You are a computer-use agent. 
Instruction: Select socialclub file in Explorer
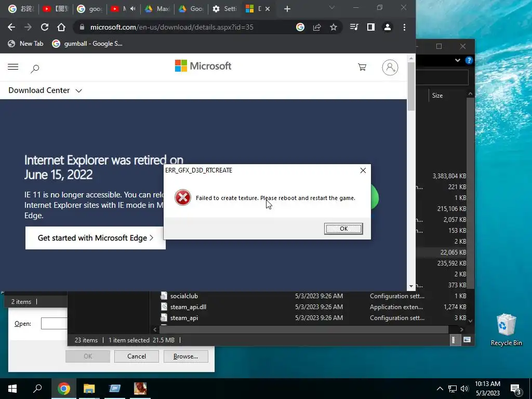click(184, 296)
